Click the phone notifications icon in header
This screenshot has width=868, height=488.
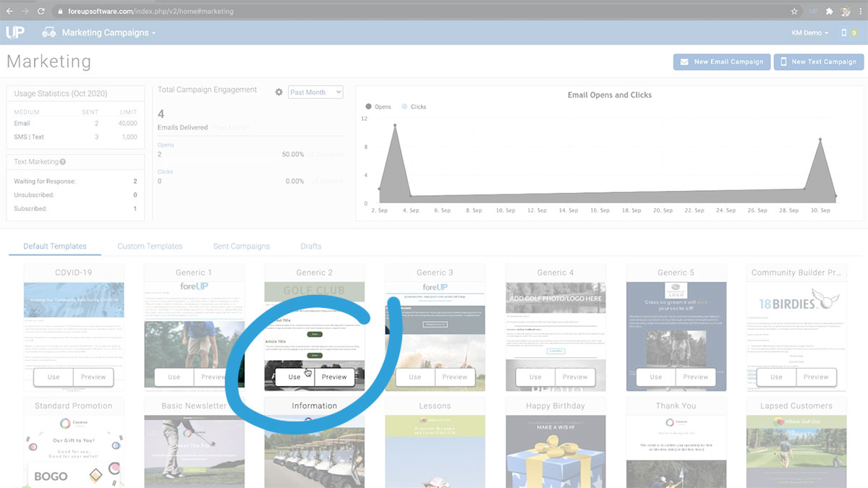844,33
